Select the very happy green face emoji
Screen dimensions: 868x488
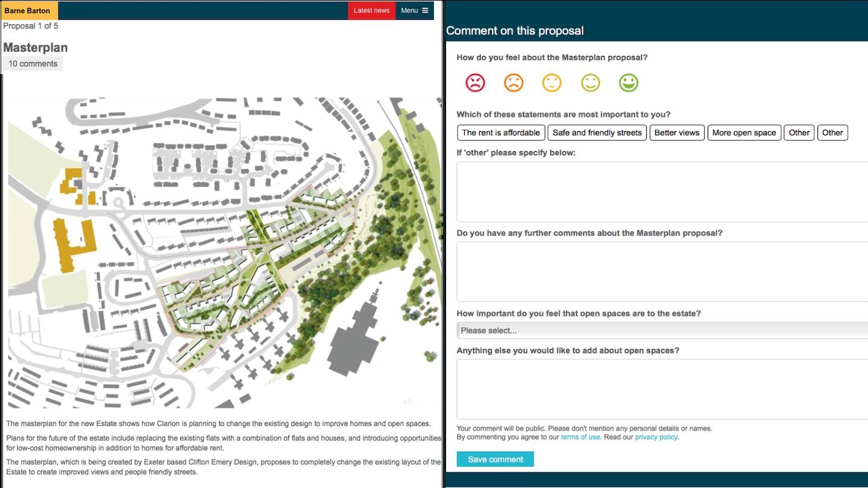(x=629, y=83)
